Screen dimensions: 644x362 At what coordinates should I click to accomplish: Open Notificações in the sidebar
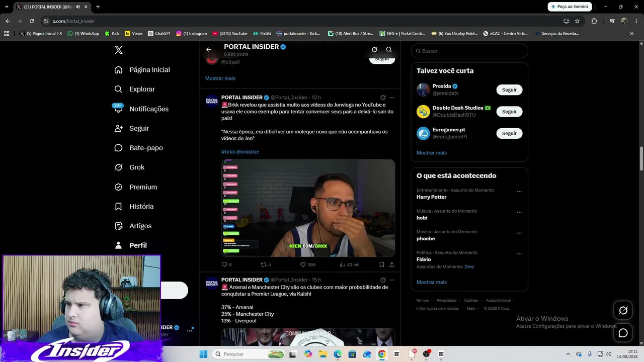coord(141,109)
